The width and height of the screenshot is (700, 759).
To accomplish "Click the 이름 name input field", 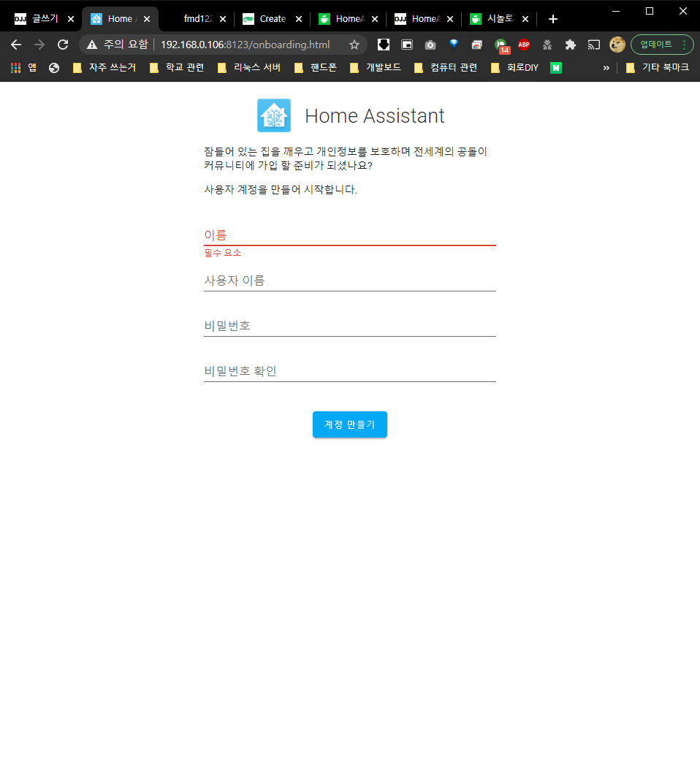I will (x=350, y=235).
